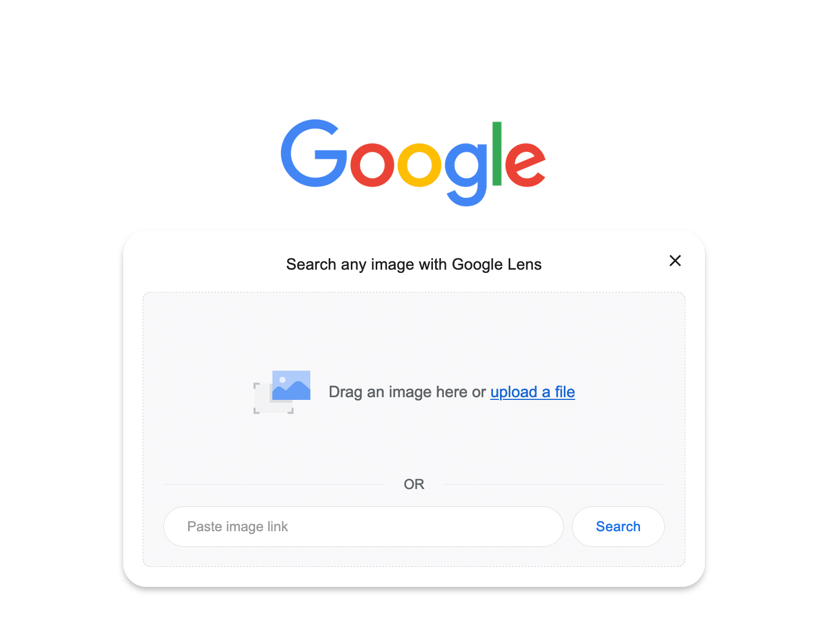The width and height of the screenshot is (840, 642).
Task: Select 'Search any image with Google Lens' heading
Action: click(414, 264)
